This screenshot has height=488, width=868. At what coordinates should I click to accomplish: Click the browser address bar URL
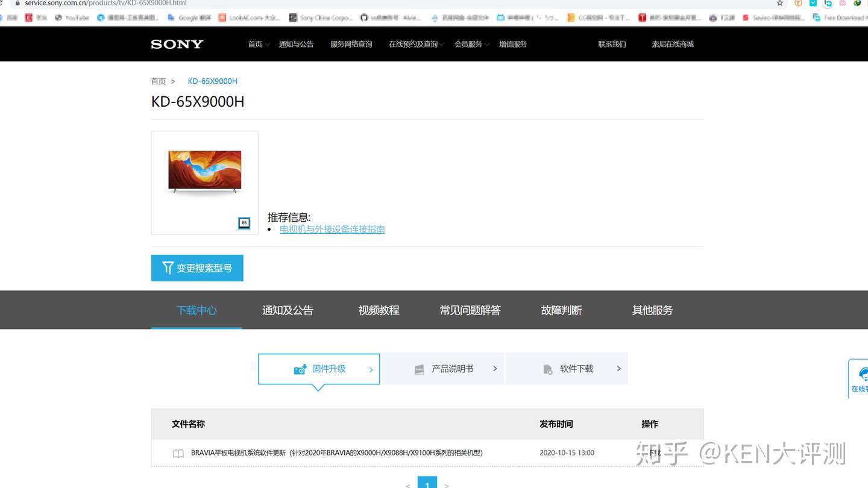click(105, 3)
